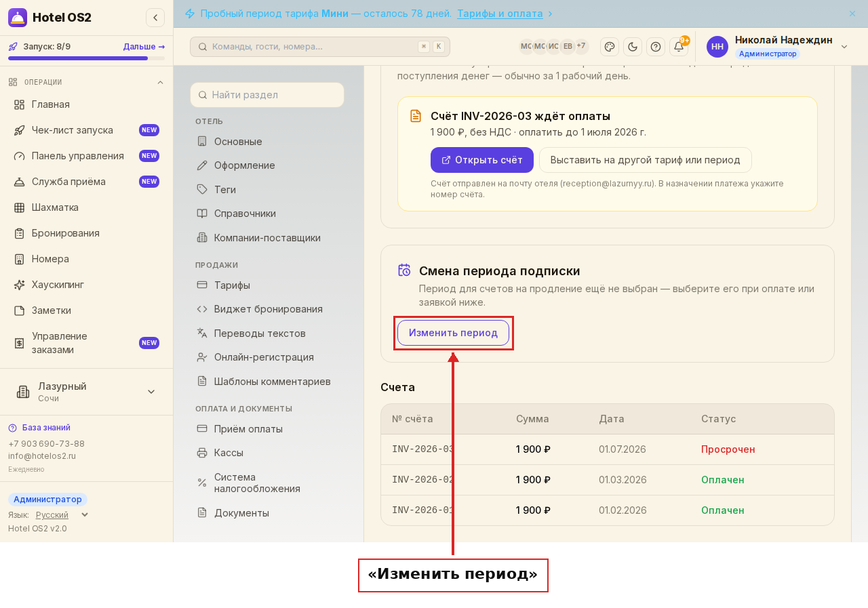Open Онлайн-регистрация settings
Image resolution: width=868 pixels, height=608 pixels.
pos(267,357)
